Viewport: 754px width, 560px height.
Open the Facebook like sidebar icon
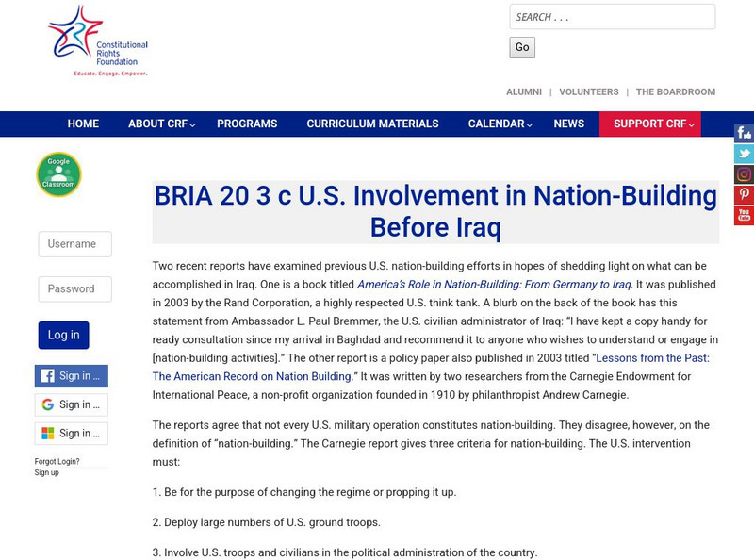coord(744,133)
